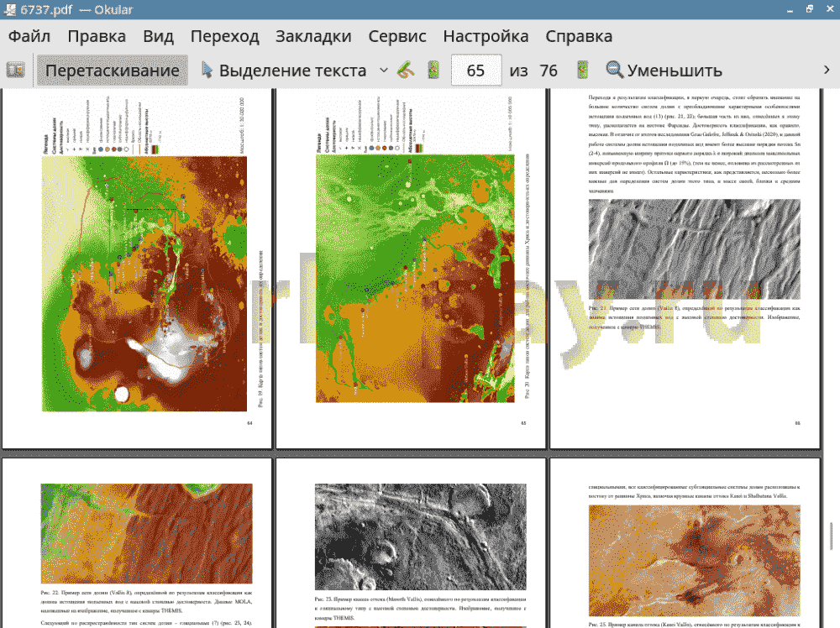Open the Файл menu

pos(29,36)
